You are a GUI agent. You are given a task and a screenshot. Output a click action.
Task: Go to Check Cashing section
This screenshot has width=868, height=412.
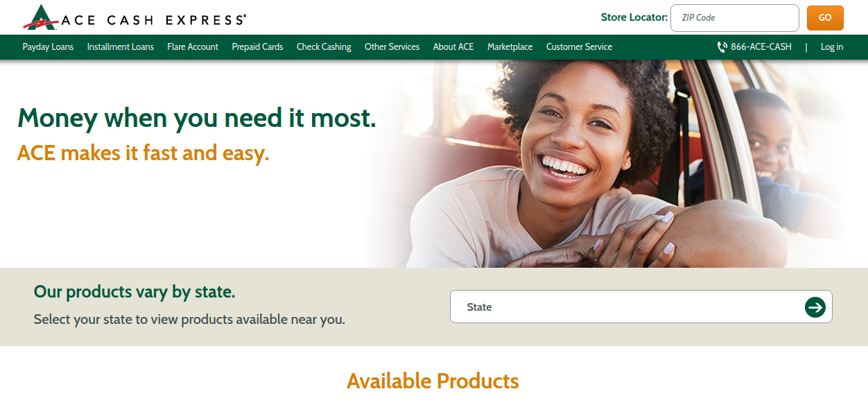tap(324, 47)
